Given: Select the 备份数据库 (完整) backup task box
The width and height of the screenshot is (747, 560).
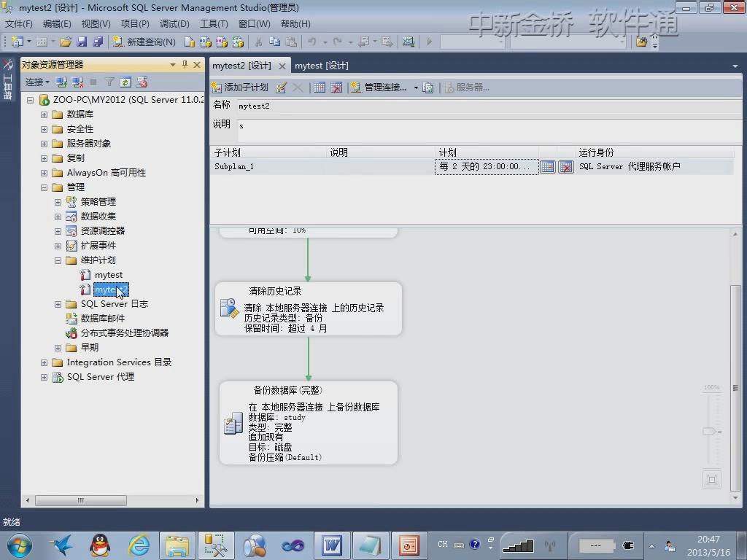Looking at the screenshot, I should click(x=309, y=423).
